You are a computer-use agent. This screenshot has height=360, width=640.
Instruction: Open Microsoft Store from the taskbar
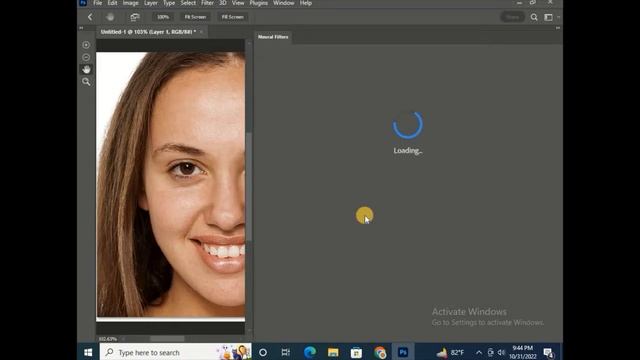click(356, 352)
